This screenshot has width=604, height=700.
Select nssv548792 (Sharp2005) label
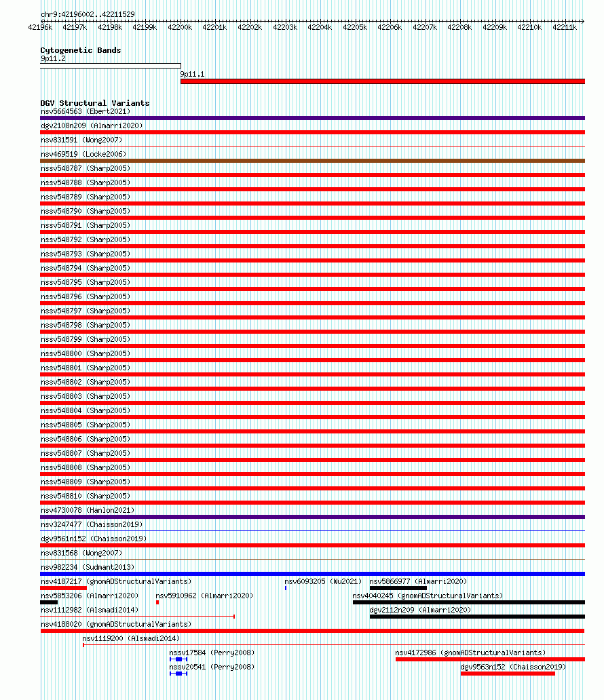86,240
